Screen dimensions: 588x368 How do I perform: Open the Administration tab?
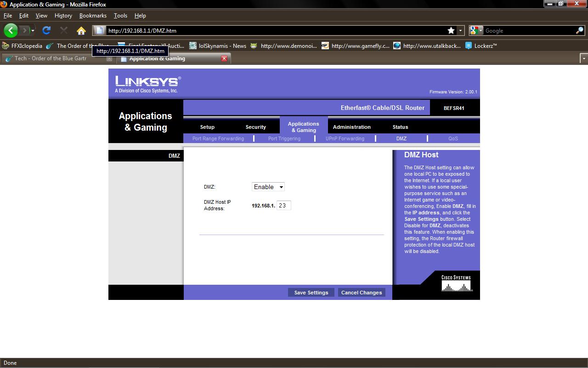coord(352,127)
